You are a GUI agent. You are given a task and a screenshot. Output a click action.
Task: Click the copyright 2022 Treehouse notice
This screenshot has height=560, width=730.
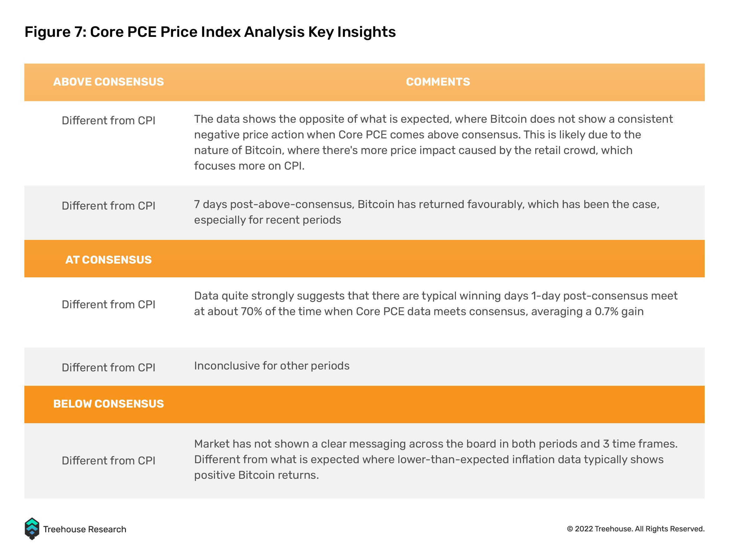tap(636, 529)
